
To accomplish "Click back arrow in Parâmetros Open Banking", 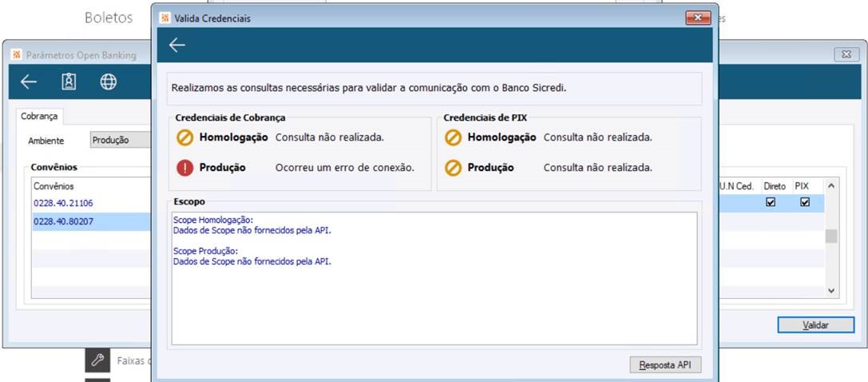I will tap(29, 82).
